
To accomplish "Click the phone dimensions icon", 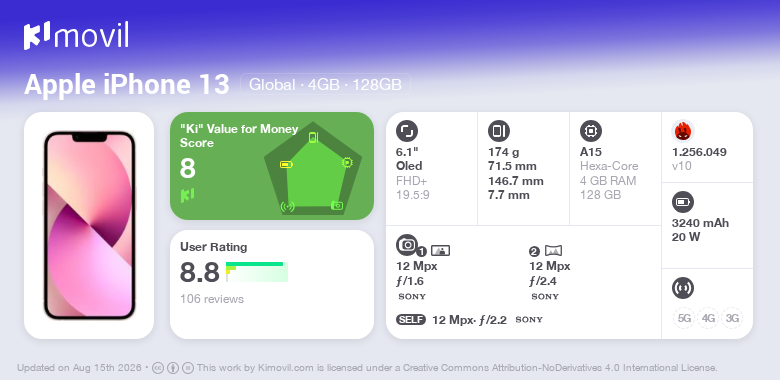I will click(x=499, y=131).
